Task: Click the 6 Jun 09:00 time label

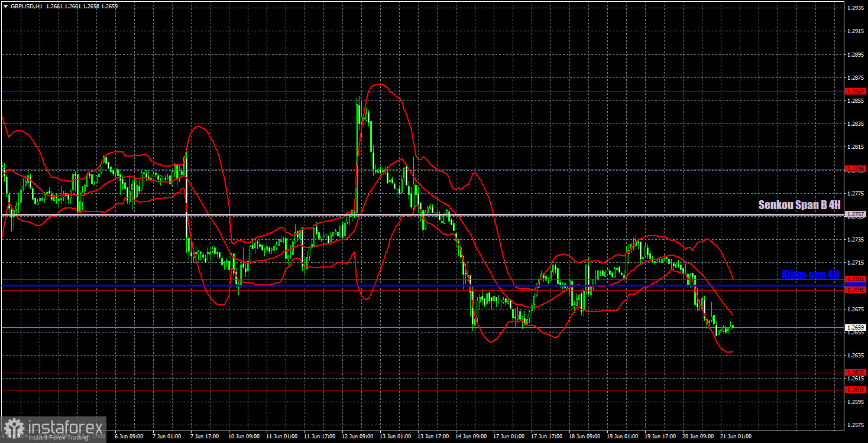Action: (129, 437)
